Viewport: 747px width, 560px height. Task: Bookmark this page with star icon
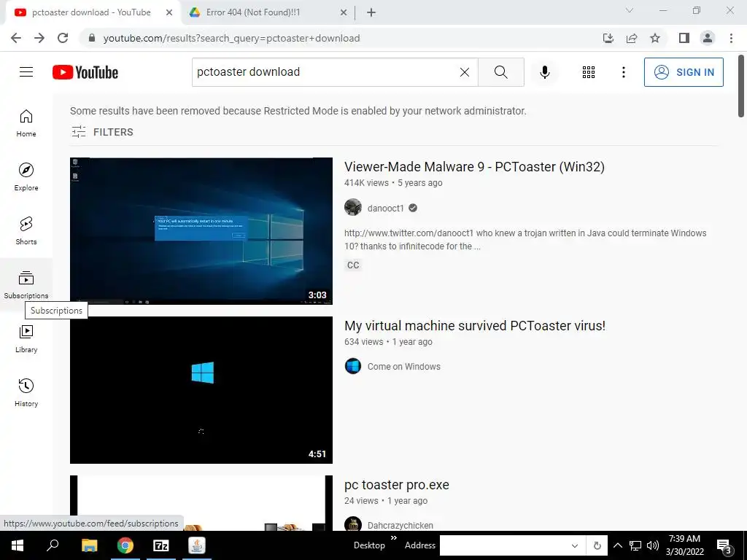(x=655, y=38)
